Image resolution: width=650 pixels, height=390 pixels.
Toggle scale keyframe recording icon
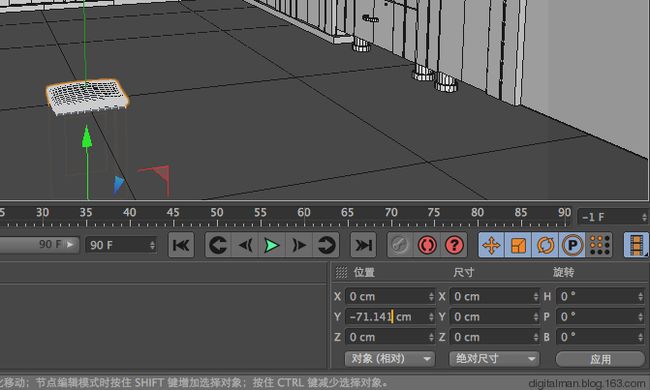tap(518, 245)
